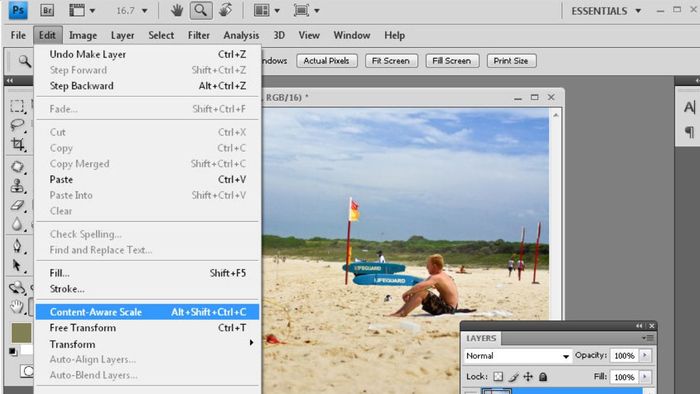The height and width of the screenshot is (394, 700).
Task: Open the Normal blend mode dropdown
Action: (517, 356)
